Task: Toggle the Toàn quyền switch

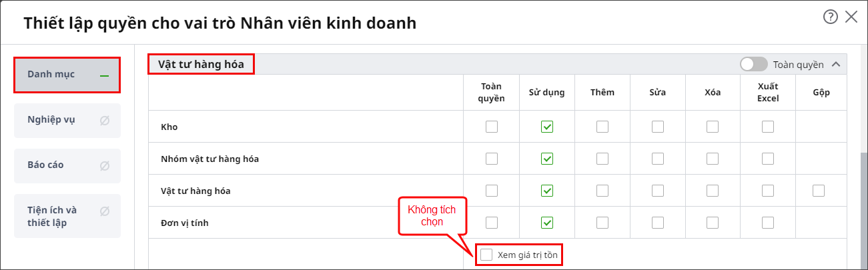Action: coord(754,64)
